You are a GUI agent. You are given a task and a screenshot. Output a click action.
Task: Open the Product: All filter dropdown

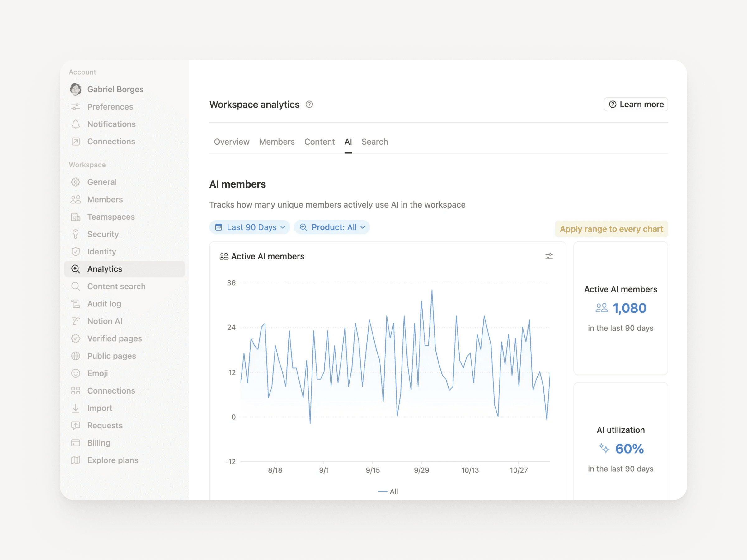pyautogui.click(x=332, y=227)
